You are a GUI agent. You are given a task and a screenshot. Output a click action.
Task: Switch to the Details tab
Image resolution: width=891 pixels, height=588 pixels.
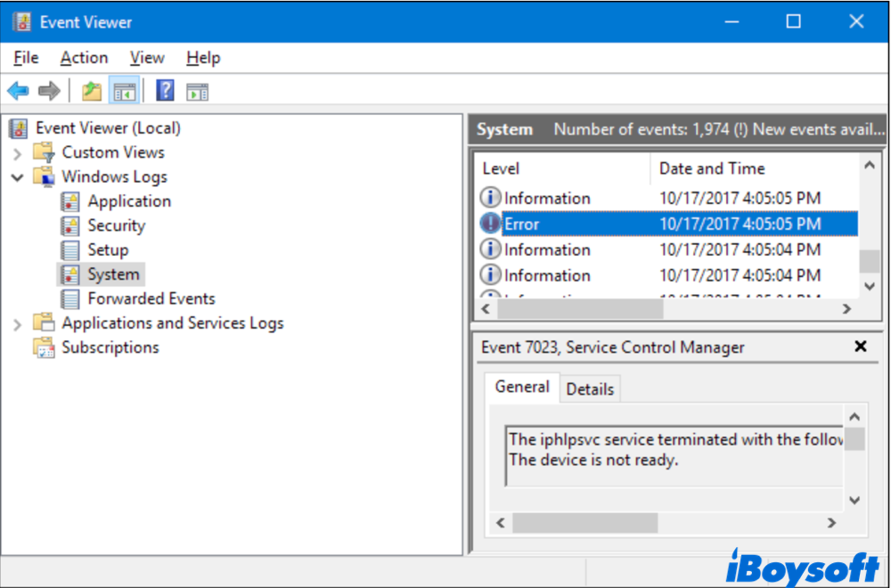[x=590, y=388]
